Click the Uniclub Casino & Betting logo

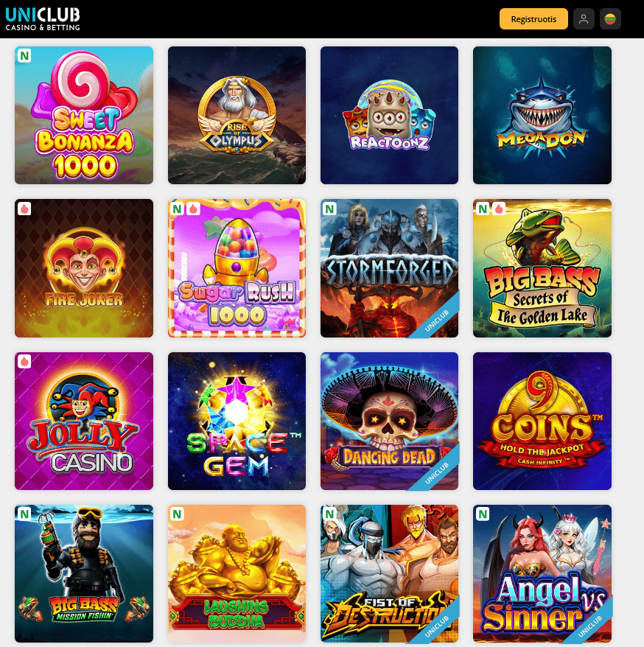tap(43, 19)
